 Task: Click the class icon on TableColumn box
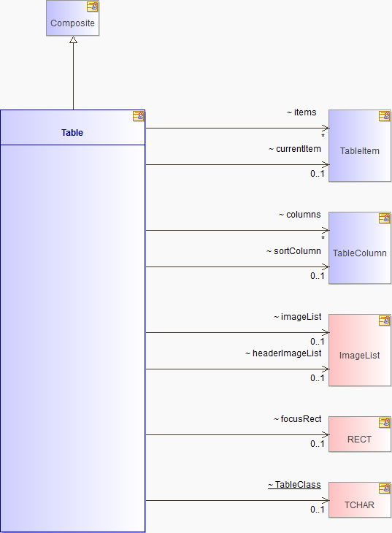tap(385, 218)
